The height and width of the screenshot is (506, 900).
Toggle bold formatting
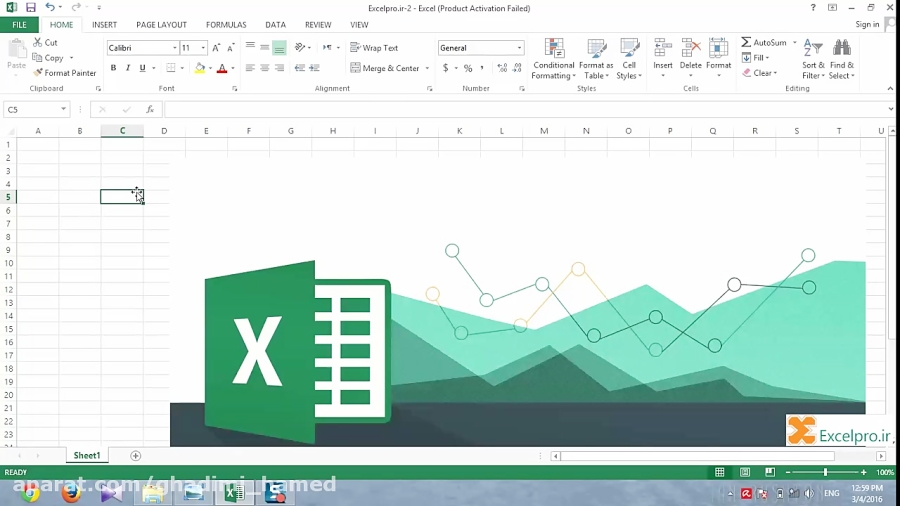(x=113, y=68)
